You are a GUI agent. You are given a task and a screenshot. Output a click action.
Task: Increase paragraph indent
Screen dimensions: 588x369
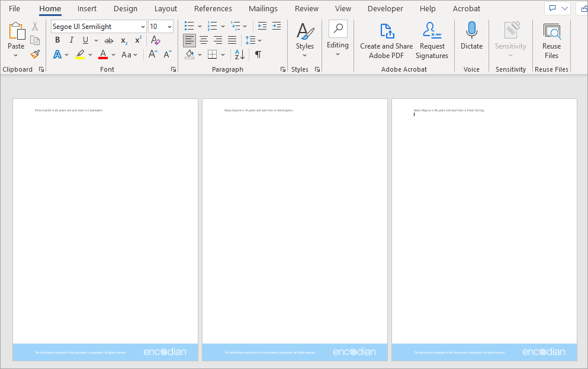click(x=277, y=26)
